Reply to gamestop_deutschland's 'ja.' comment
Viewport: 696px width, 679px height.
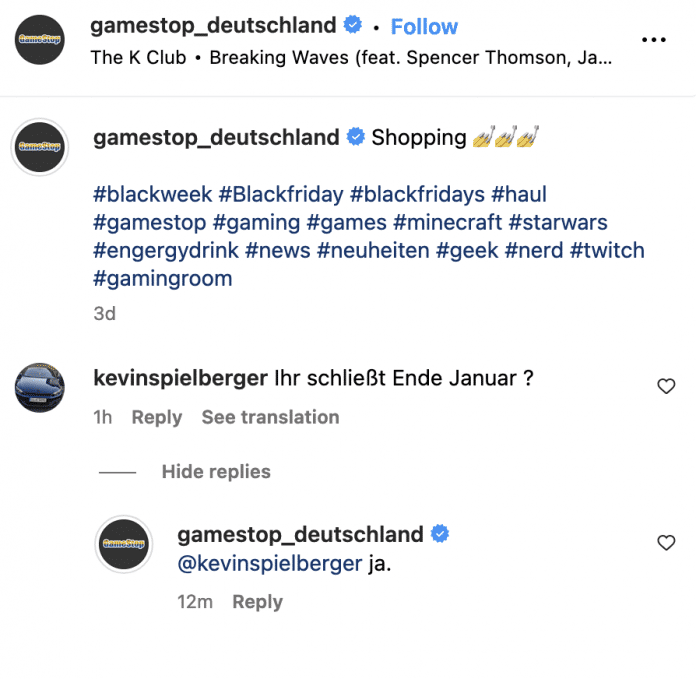point(257,602)
